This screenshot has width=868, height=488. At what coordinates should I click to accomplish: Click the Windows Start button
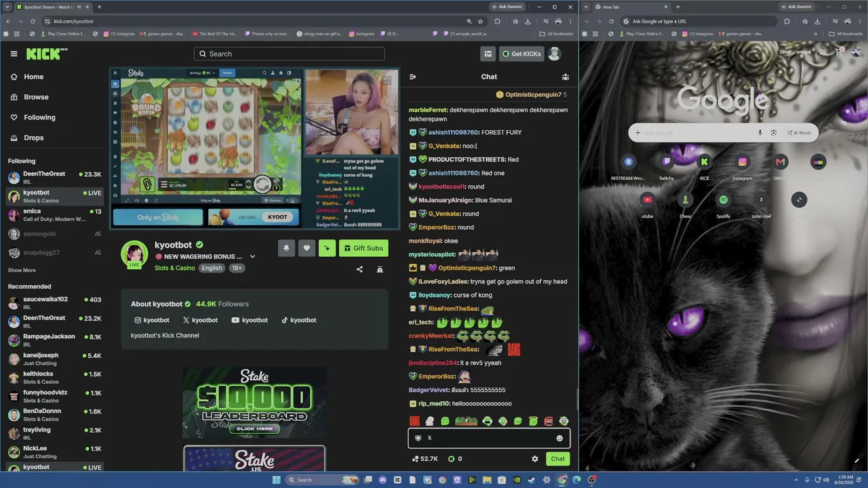[x=277, y=480]
